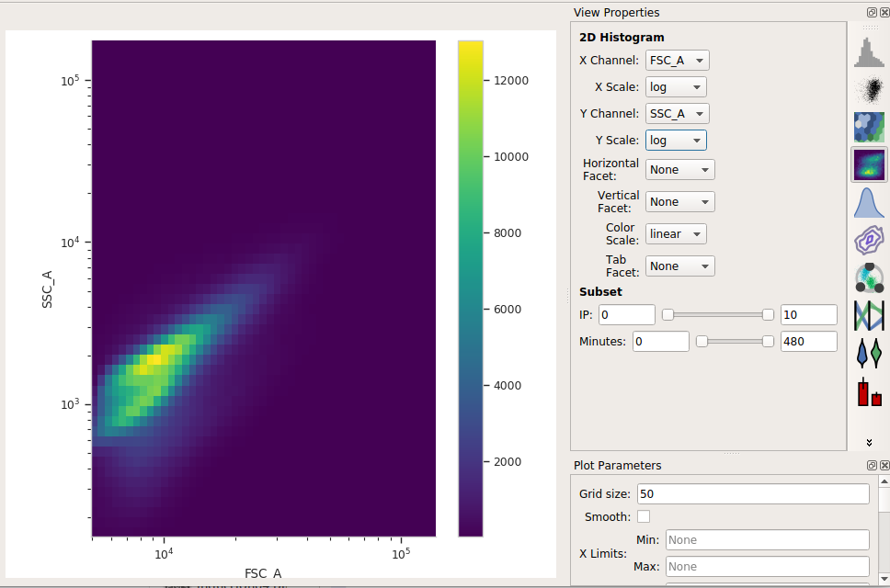The height and width of the screenshot is (588, 890).
Task: Close the Plot Parameters panel
Action: point(884,465)
